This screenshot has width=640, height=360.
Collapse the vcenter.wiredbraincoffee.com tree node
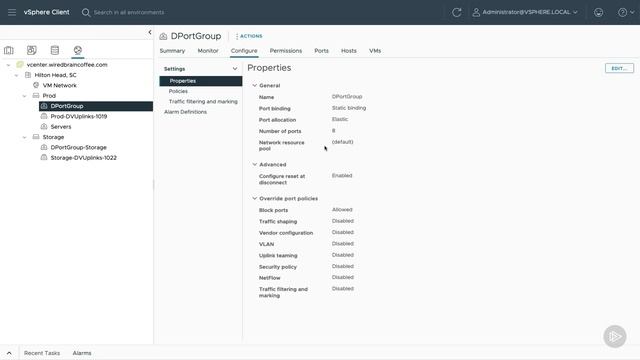coord(9,65)
